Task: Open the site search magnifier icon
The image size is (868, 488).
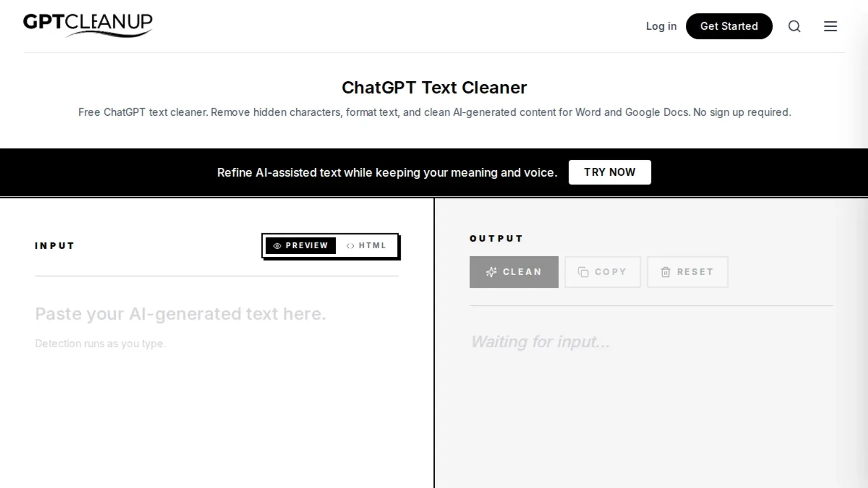Action: 794,26
